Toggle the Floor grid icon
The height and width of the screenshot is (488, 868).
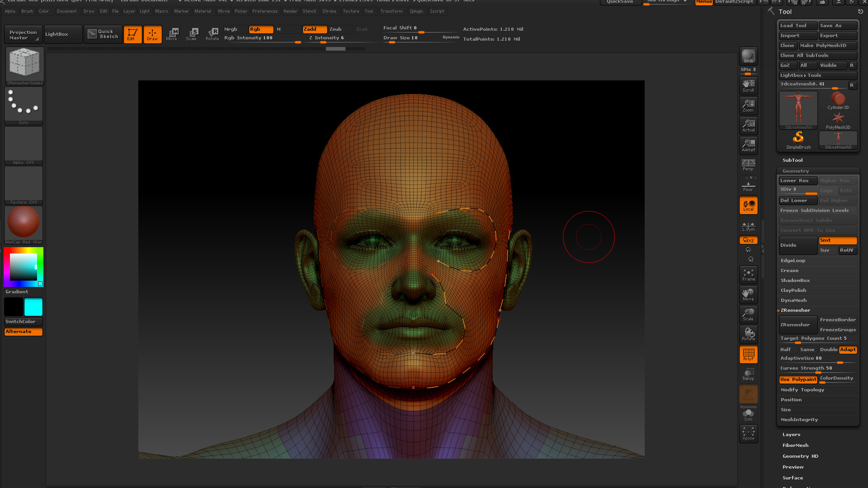click(x=748, y=185)
